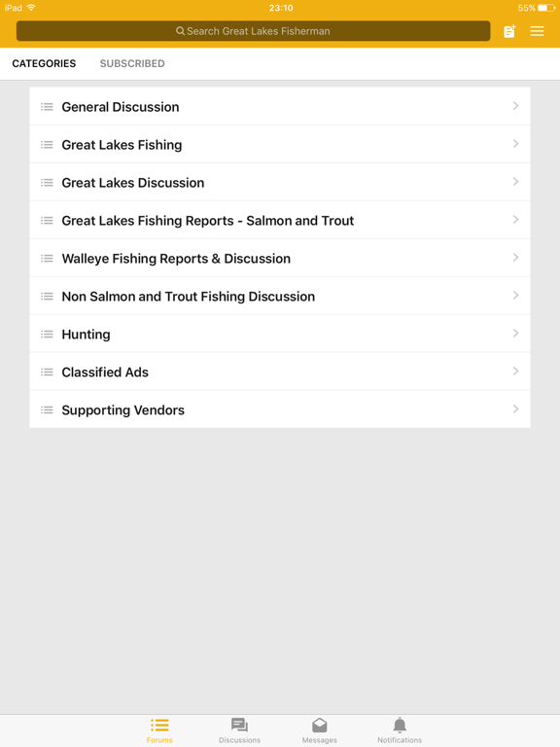
Task: Open the Notifications bell icon
Action: pos(400,725)
